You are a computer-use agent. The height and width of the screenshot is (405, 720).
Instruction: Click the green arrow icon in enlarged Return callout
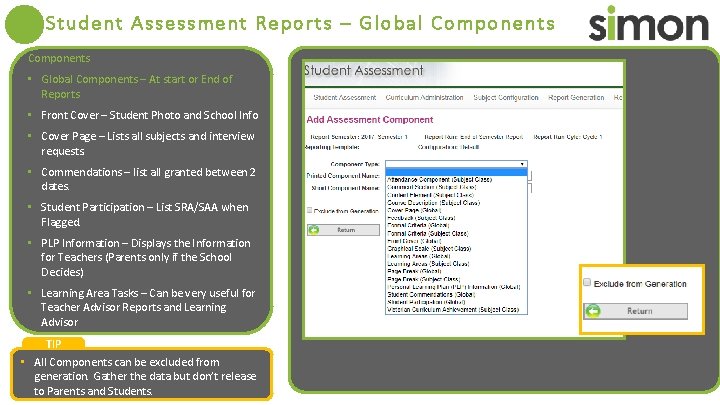[x=593, y=311]
